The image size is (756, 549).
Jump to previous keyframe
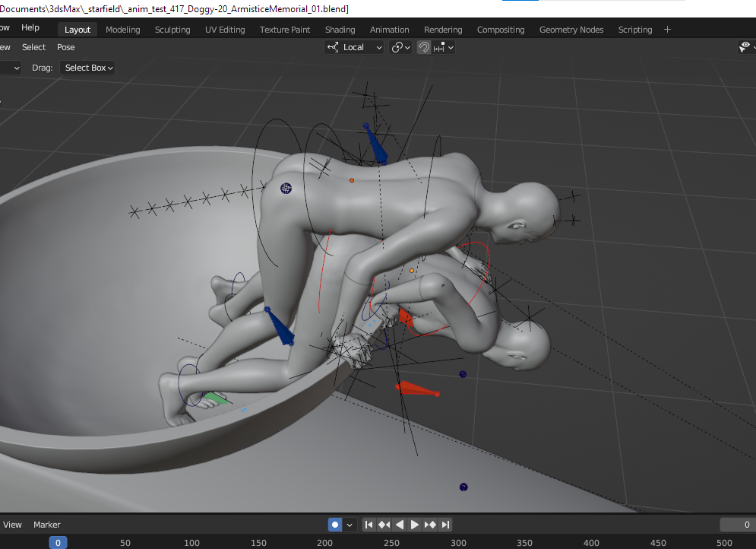[384, 525]
